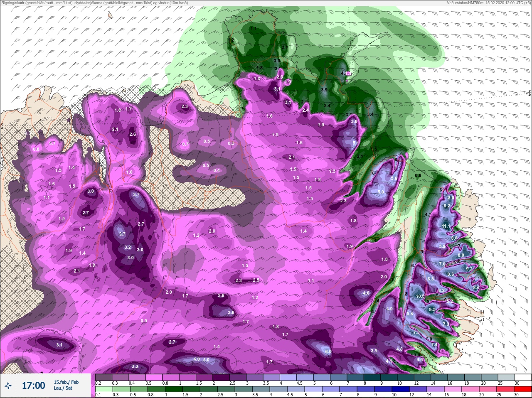Click the compass star icon beside 17:00

pos(8,385)
